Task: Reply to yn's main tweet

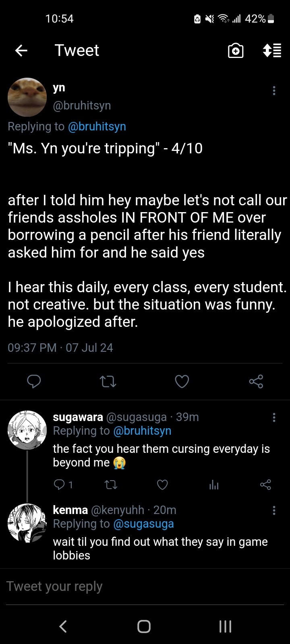Action: (34, 381)
